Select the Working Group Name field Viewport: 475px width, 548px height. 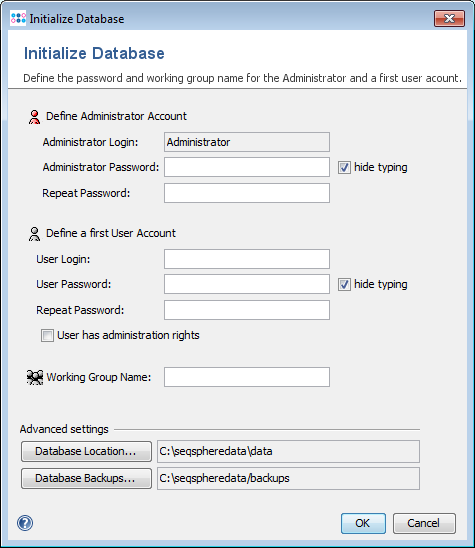coord(247,377)
